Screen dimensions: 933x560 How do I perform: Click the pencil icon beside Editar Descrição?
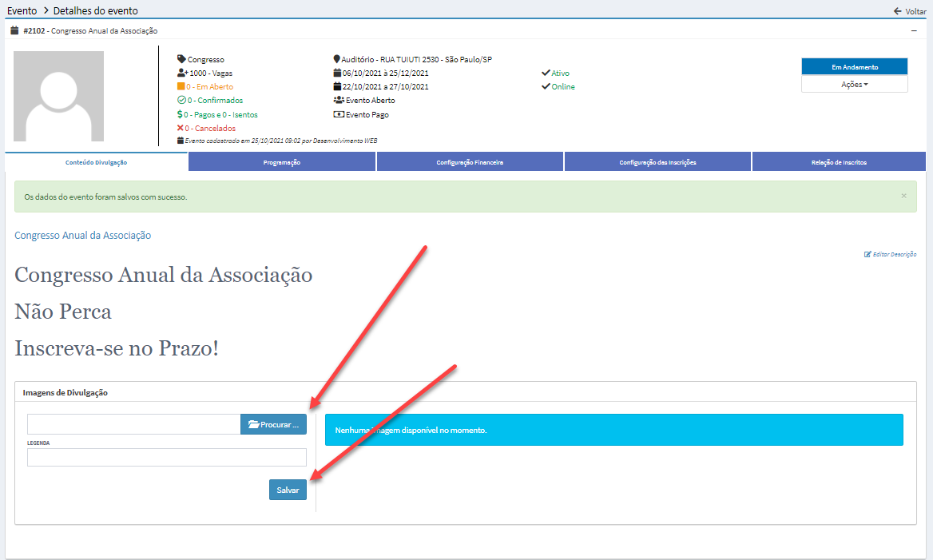click(x=867, y=253)
